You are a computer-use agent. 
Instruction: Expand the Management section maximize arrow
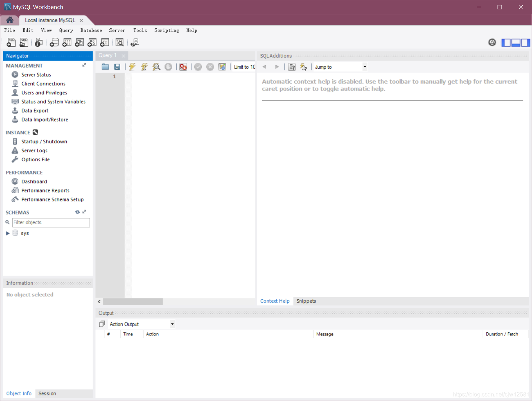click(x=84, y=65)
